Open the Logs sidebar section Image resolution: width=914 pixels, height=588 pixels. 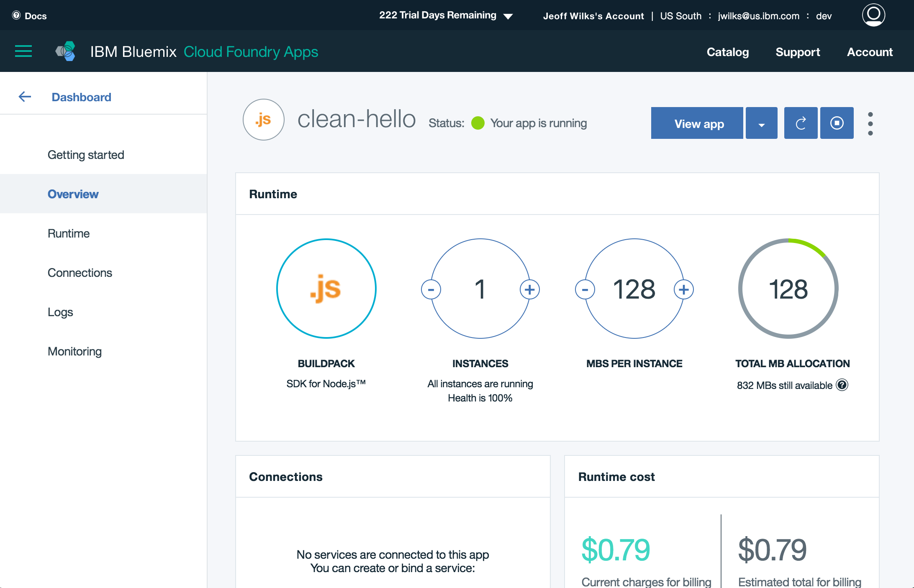coord(60,312)
